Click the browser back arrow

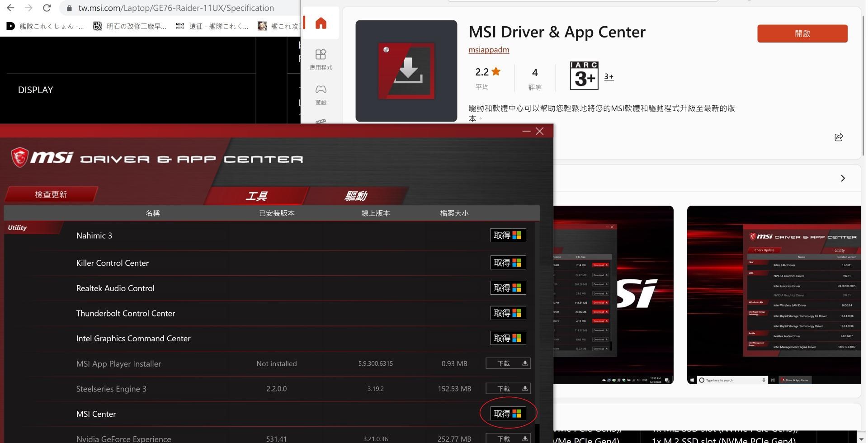(x=11, y=8)
